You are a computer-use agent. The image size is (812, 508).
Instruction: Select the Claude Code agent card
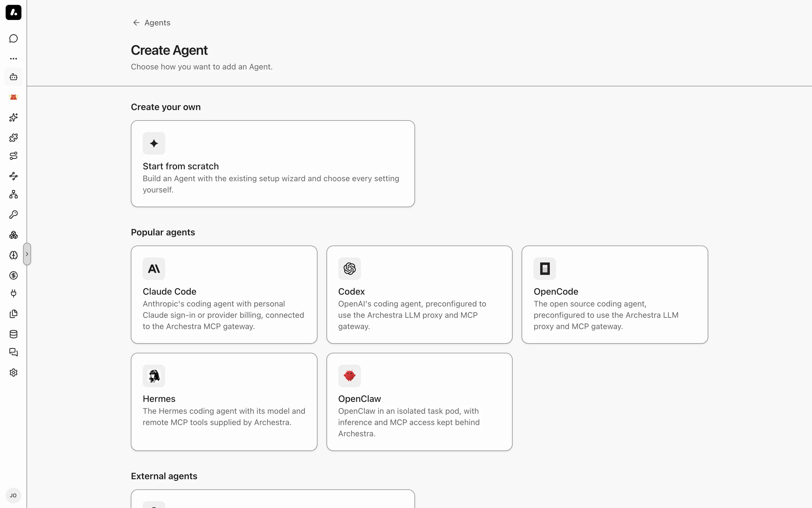coord(224,295)
